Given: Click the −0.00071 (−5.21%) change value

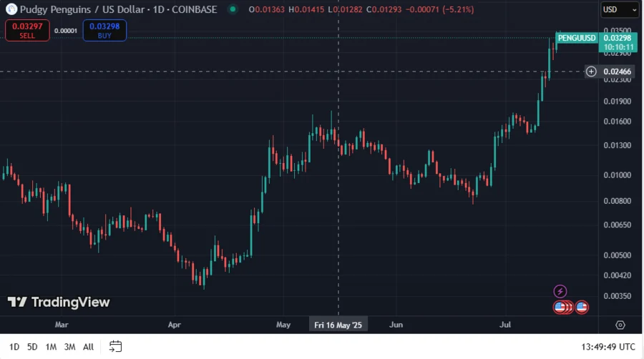Looking at the screenshot, I should click(439, 9).
